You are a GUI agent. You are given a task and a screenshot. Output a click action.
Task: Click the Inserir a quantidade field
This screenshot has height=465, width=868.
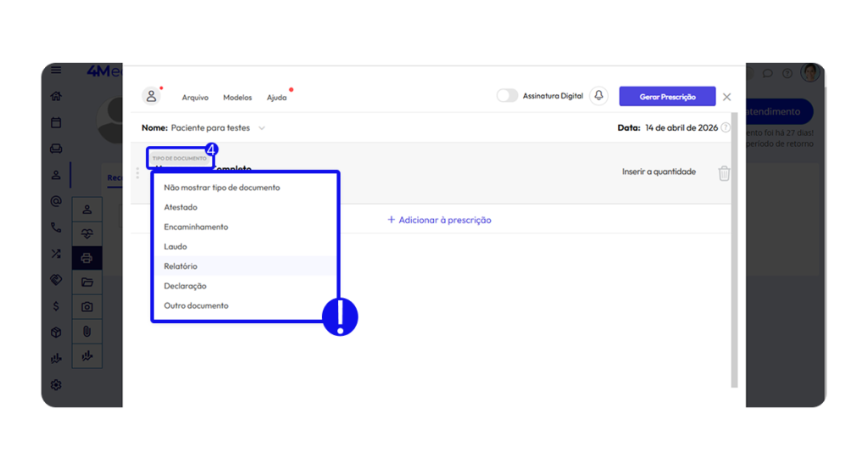[659, 171]
